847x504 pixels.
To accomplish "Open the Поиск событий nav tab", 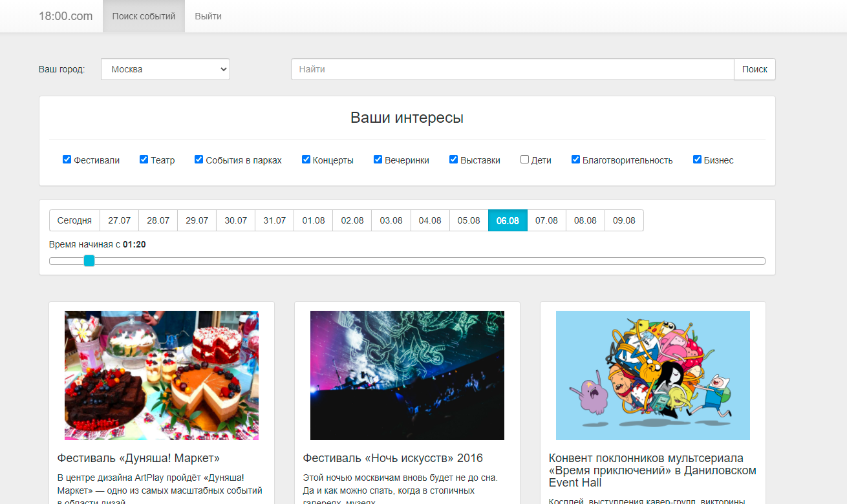I will tap(144, 16).
